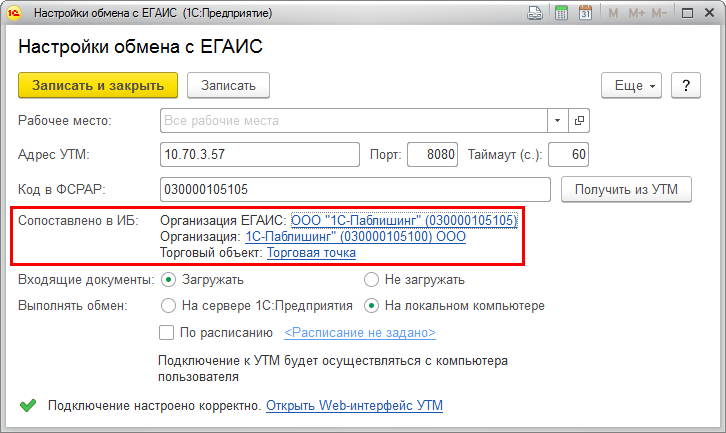Open the help question mark button
The width and height of the screenshot is (726, 433).
coord(686,85)
